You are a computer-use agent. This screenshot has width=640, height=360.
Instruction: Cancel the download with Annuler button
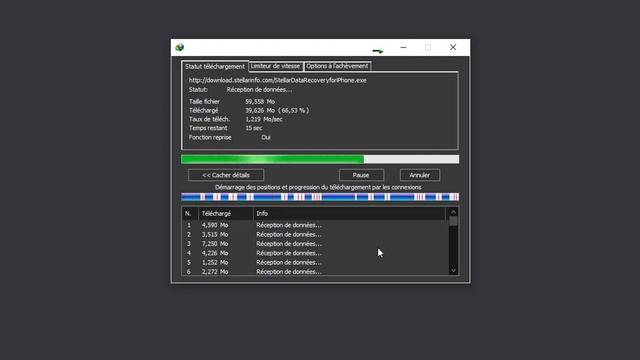click(420, 175)
